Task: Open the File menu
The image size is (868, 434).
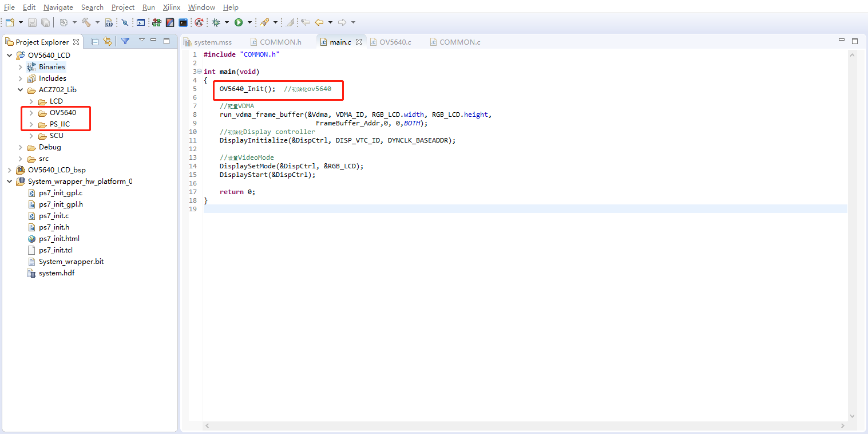Action: click(9, 7)
